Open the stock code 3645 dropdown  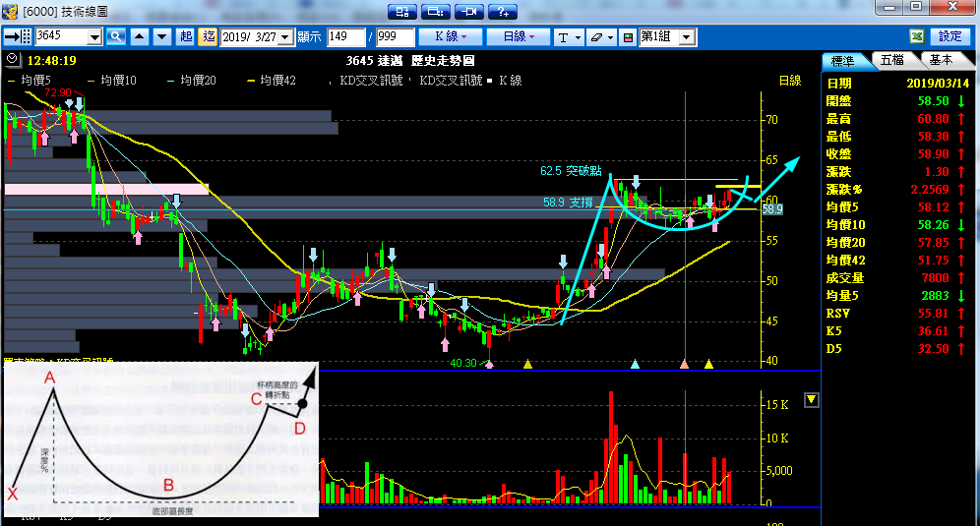pos(94,37)
